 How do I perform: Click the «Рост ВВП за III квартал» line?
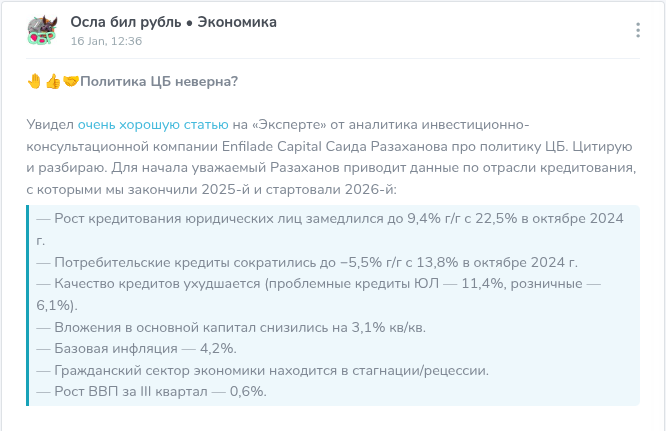tap(150, 391)
